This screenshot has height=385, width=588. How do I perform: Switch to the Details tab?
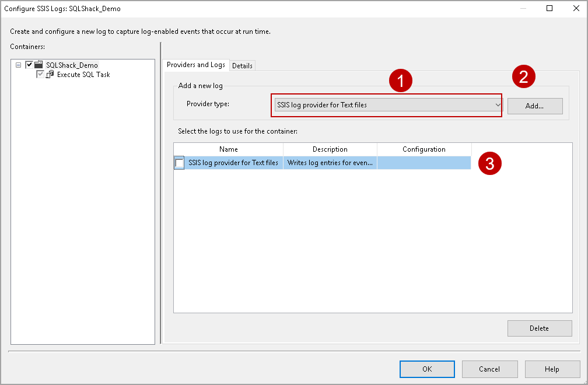tap(242, 65)
